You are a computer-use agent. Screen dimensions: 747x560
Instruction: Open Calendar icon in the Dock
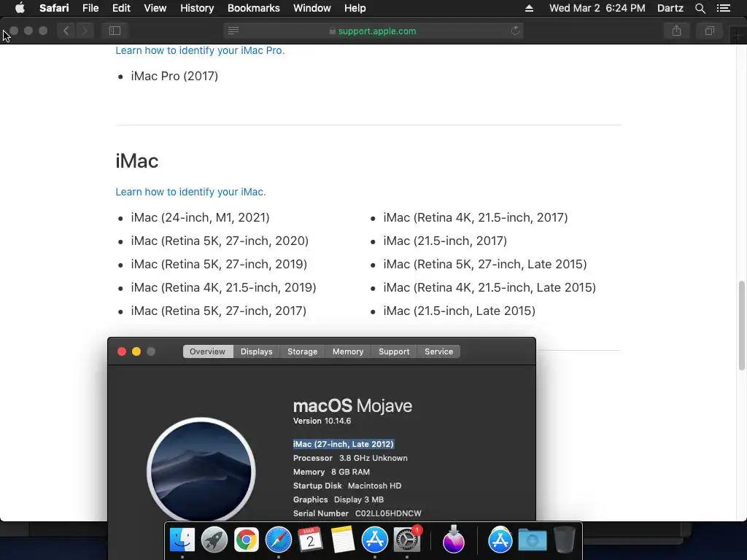(x=311, y=540)
